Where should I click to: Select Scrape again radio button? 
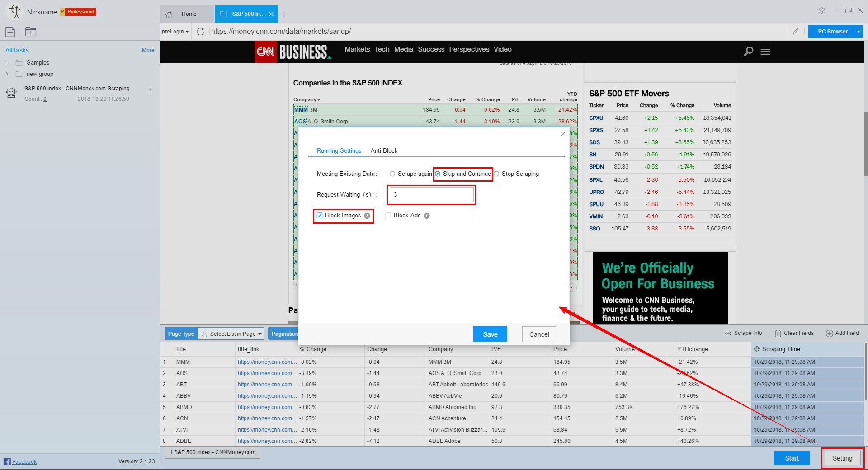click(392, 174)
